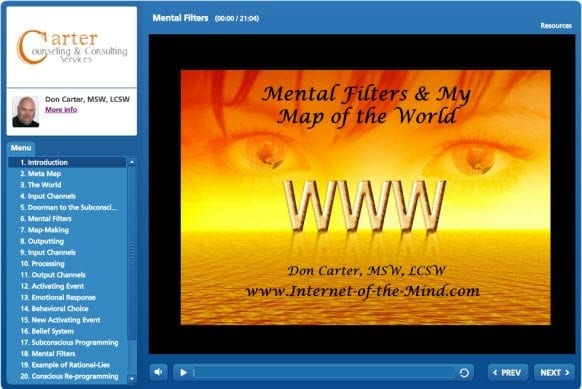
Task: Open 10. Processing
Action: coord(67,264)
